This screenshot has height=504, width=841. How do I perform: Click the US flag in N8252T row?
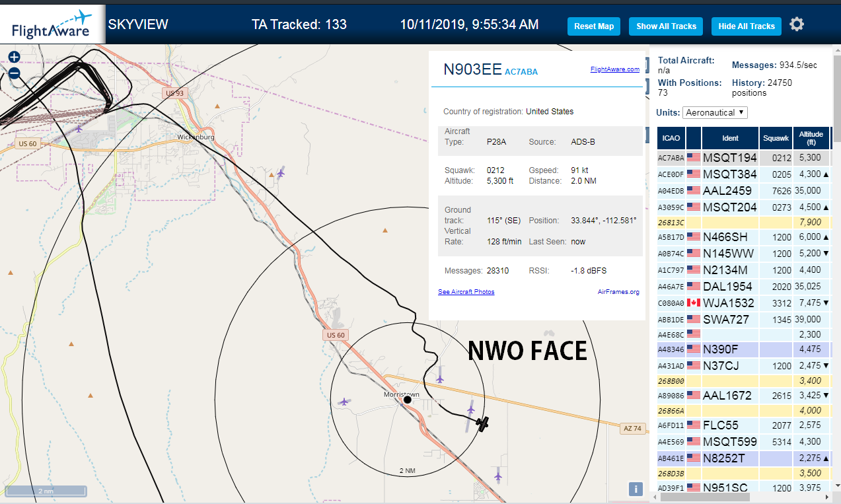tap(694, 458)
